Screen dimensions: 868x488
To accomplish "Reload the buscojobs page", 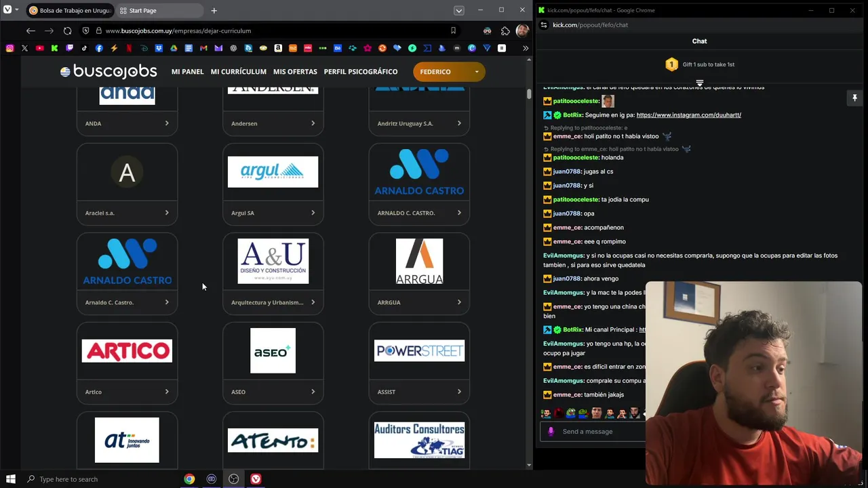I will pos(67,30).
